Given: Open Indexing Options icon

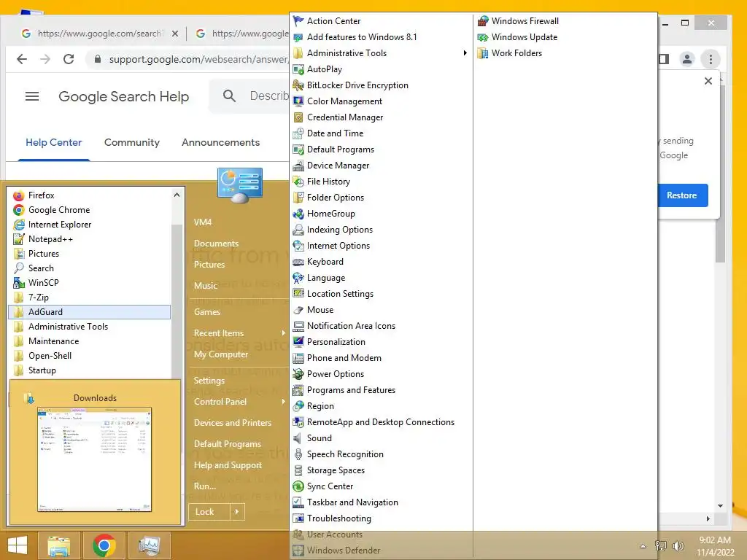Looking at the screenshot, I should 298,230.
